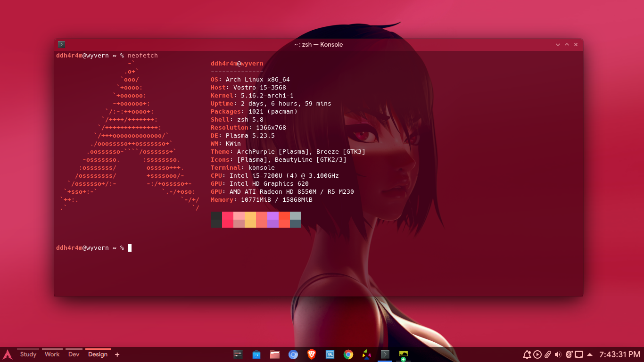644x362 pixels.
Task: Open the yellow graph icon with green plus
Action: (x=403, y=355)
